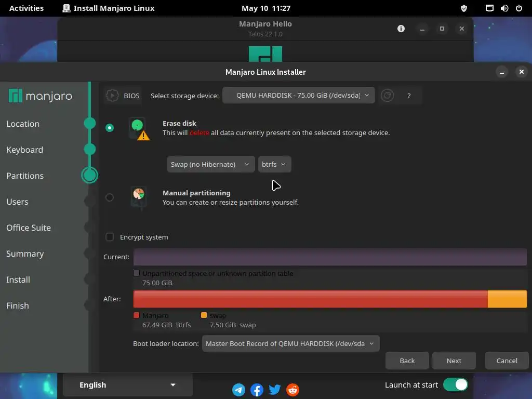The height and width of the screenshot is (399, 532).
Task: Open the May 10 11:27 clock menu
Action: [266, 8]
